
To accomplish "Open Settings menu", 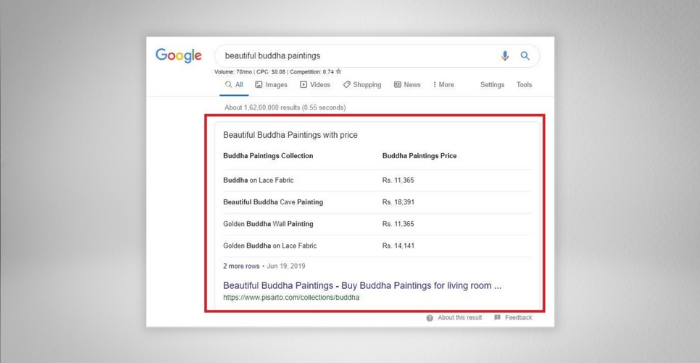I will coord(492,85).
